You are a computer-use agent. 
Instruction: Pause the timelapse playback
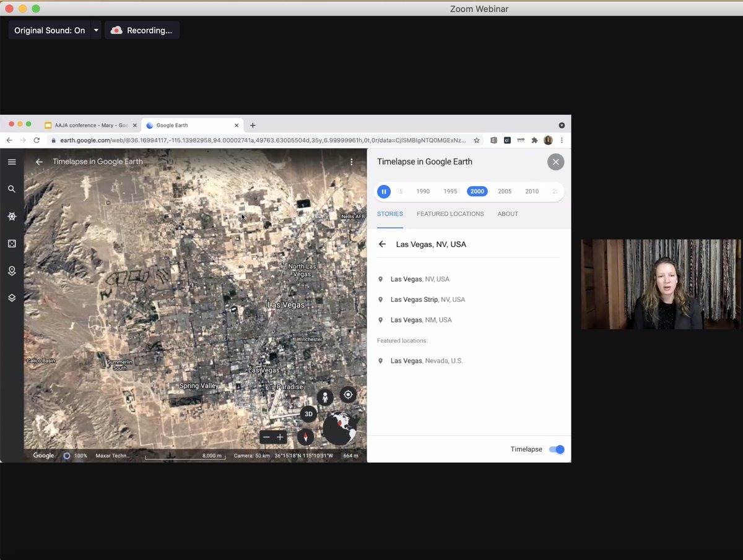tap(384, 192)
